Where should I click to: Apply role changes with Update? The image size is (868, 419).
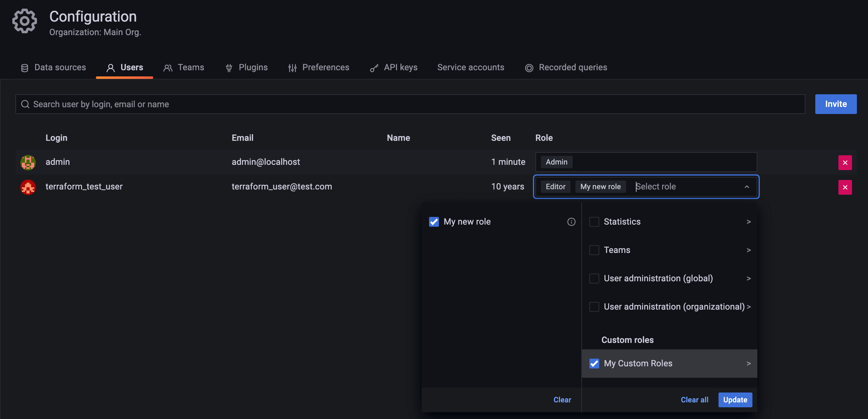[x=735, y=400]
